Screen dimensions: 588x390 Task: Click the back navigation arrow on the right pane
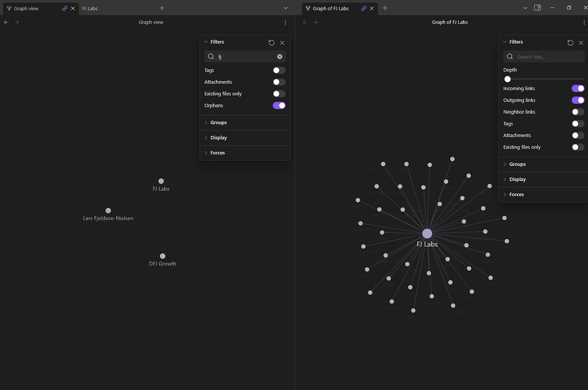(304, 22)
